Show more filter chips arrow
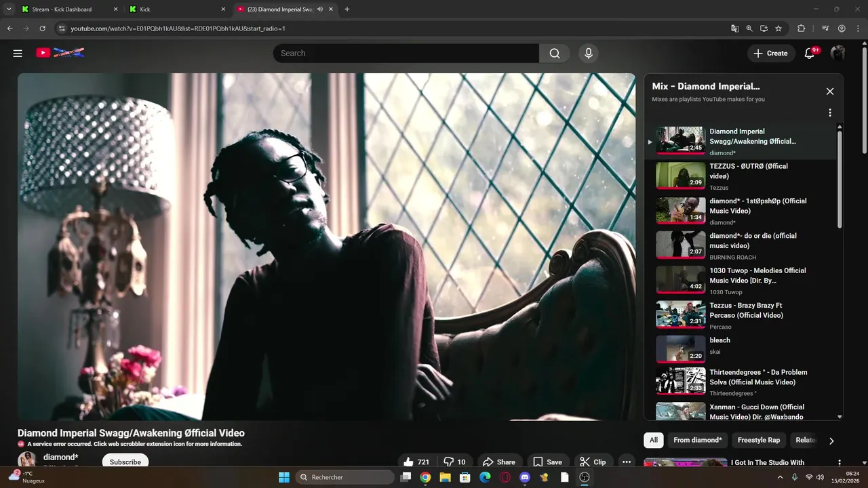The image size is (868, 488). coord(831,441)
